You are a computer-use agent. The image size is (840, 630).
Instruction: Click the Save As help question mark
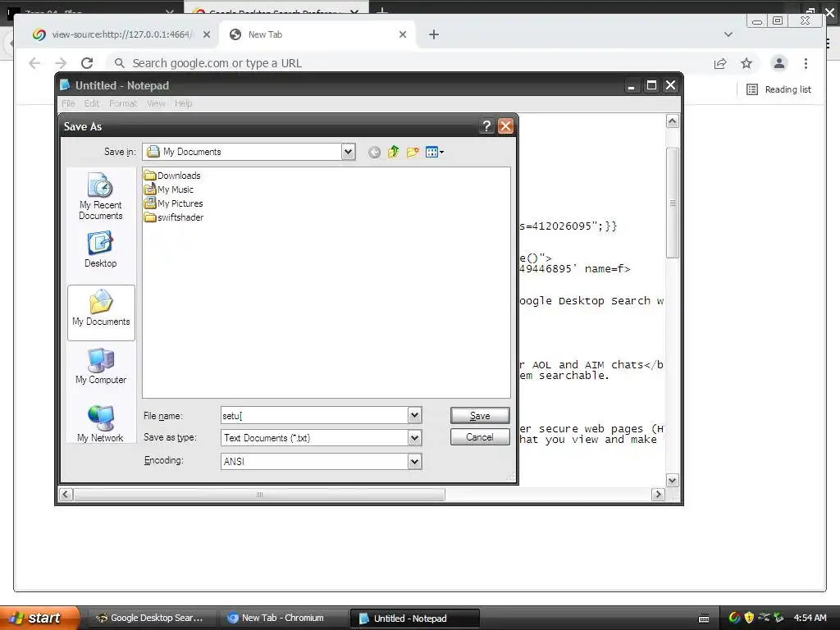[x=486, y=126]
